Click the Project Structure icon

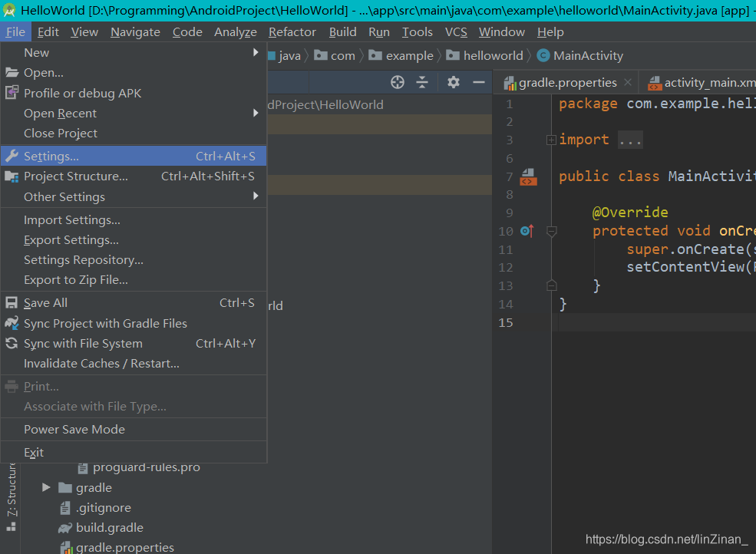pyautogui.click(x=12, y=176)
